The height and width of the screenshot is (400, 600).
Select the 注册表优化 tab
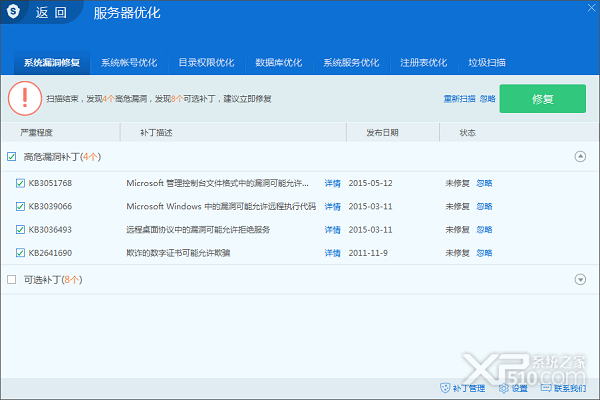coord(424,63)
